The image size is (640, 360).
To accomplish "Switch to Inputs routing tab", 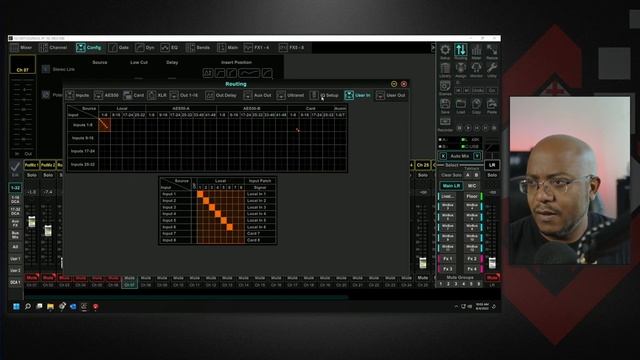I will coord(78,95).
